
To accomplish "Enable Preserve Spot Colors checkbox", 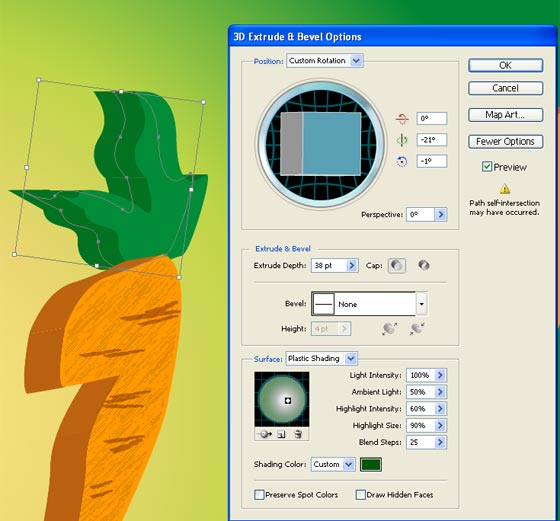I will [x=259, y=495].
